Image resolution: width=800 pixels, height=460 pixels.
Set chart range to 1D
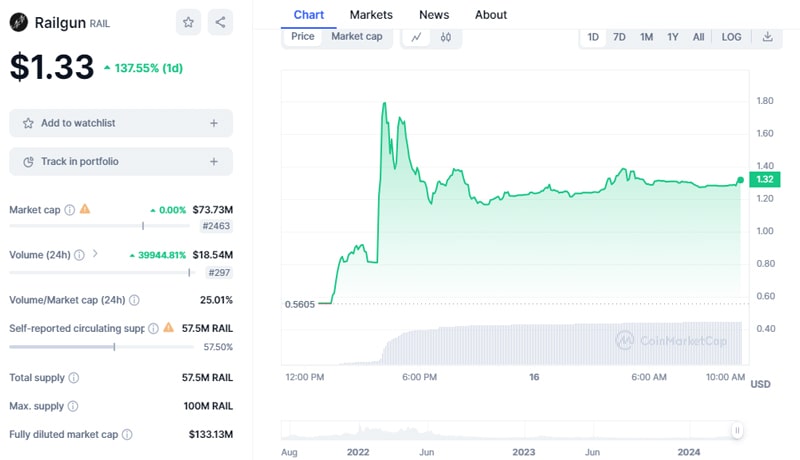(593, 37)
